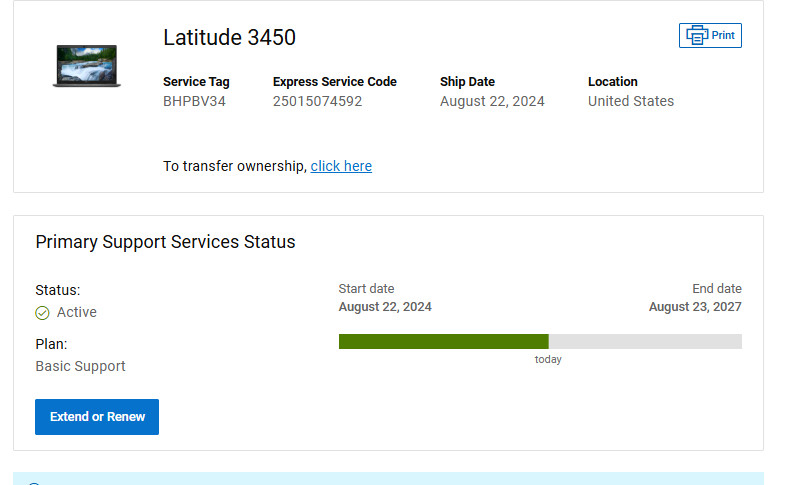This screenshot has width=793, height=485.
Task: Click the Primary Support Services Status heading
Action: [x=165, y=242]
